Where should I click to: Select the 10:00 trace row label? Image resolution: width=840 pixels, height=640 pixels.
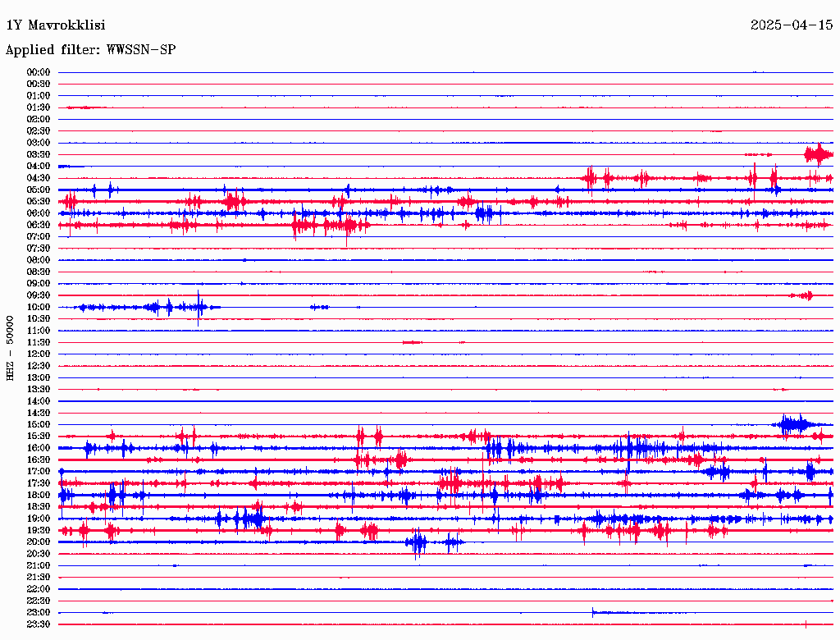tap(38, 307)
